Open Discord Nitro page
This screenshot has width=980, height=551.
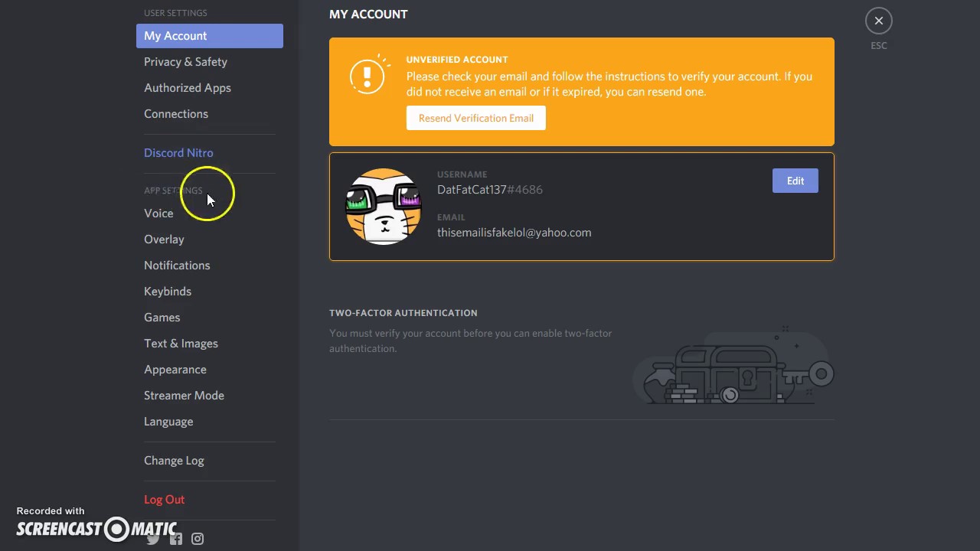(x=210, y=153)
